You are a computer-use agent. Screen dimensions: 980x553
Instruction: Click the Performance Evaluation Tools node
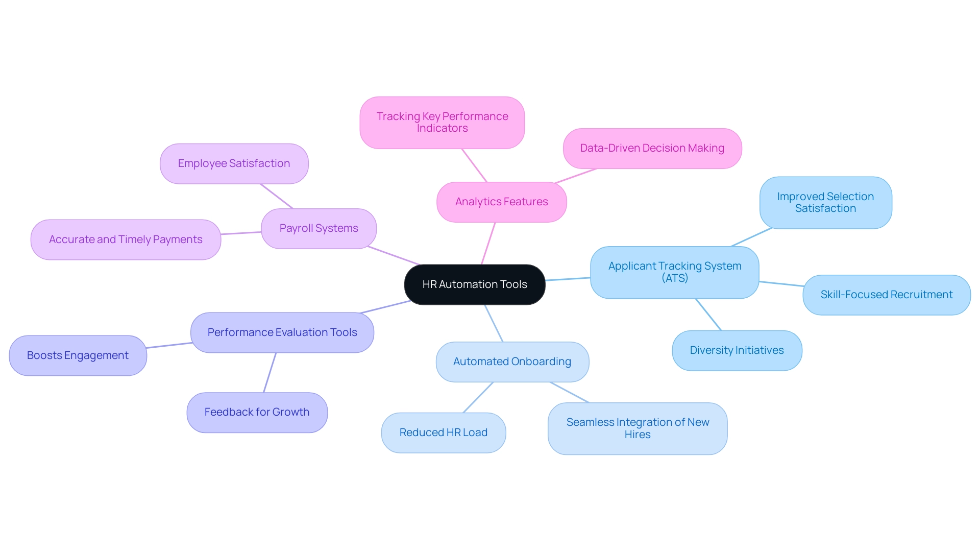pos(283,331)
